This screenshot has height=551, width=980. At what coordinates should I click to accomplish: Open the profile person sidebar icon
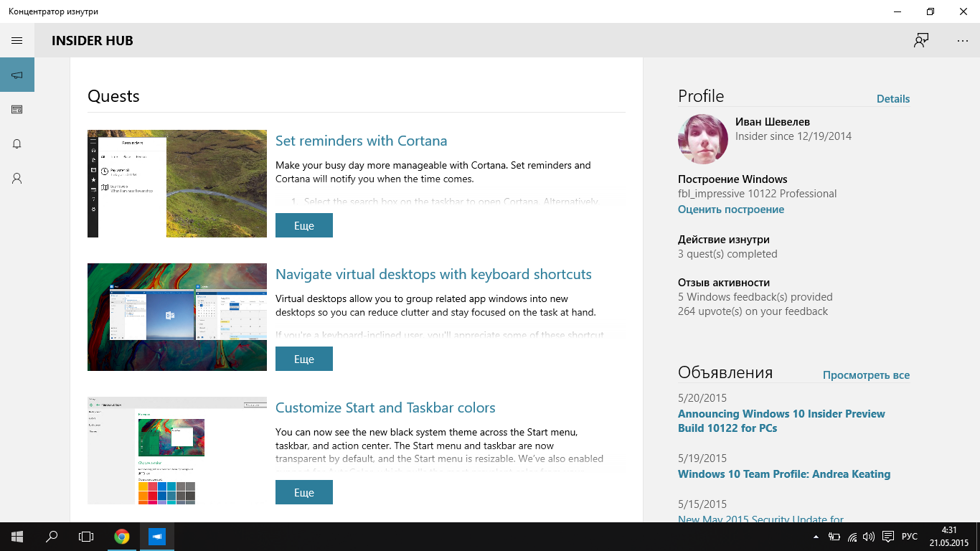[x=17, y=178]
